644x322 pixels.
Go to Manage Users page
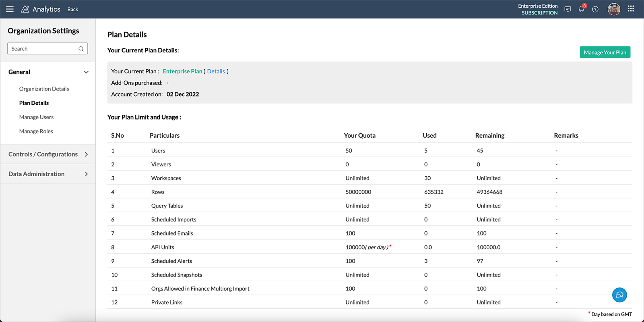point(36,117)
